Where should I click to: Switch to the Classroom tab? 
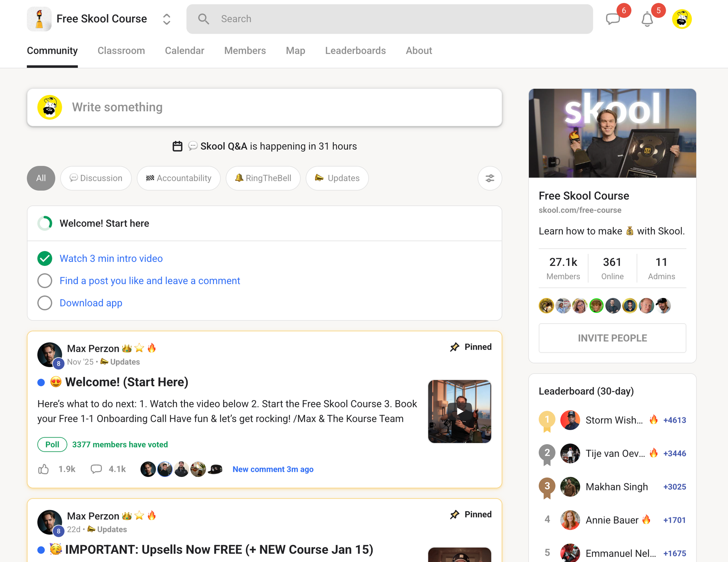(121, 51)
